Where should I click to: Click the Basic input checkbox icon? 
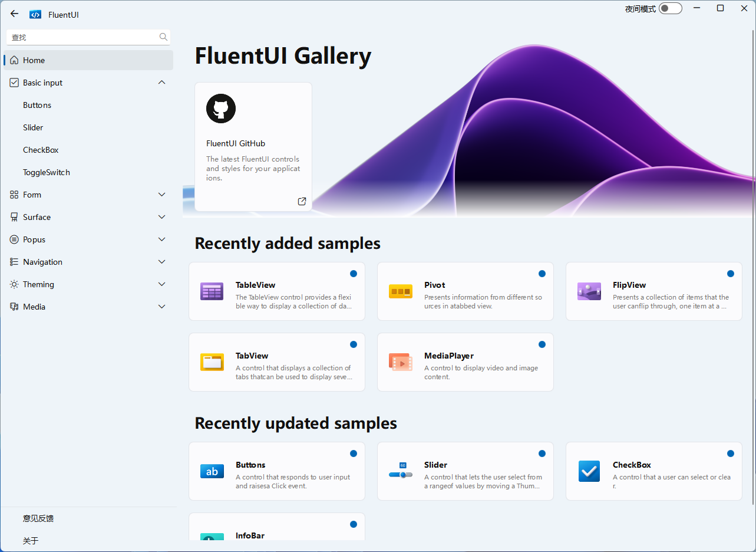tap(14, 83)
